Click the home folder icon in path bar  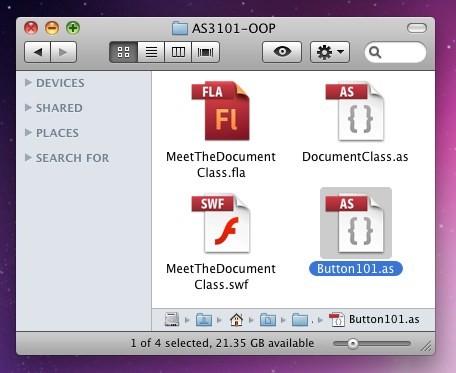click(x=236, y=320)
